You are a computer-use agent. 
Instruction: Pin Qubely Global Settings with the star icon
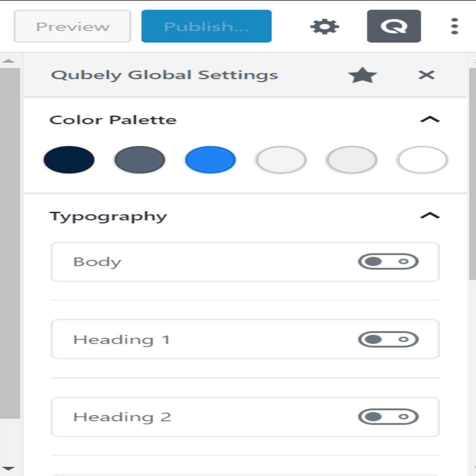pyautogui.click(x=363, y=75)
